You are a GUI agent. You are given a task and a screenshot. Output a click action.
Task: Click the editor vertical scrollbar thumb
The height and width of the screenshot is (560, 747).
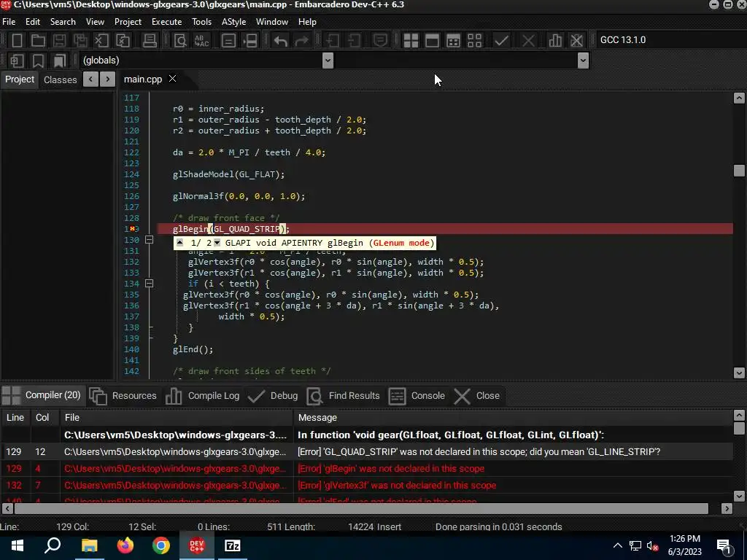tap(739, 171)
